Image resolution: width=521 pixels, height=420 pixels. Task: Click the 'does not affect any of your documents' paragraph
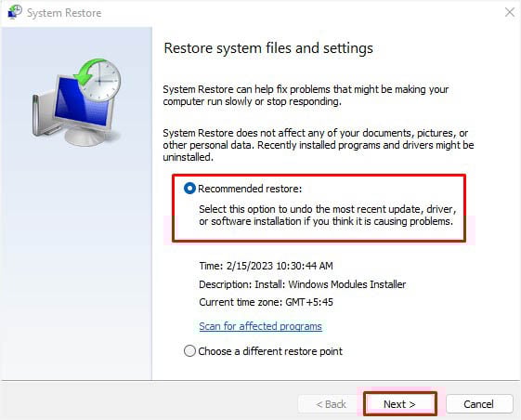pyautogui.click(x=319, y=145)
